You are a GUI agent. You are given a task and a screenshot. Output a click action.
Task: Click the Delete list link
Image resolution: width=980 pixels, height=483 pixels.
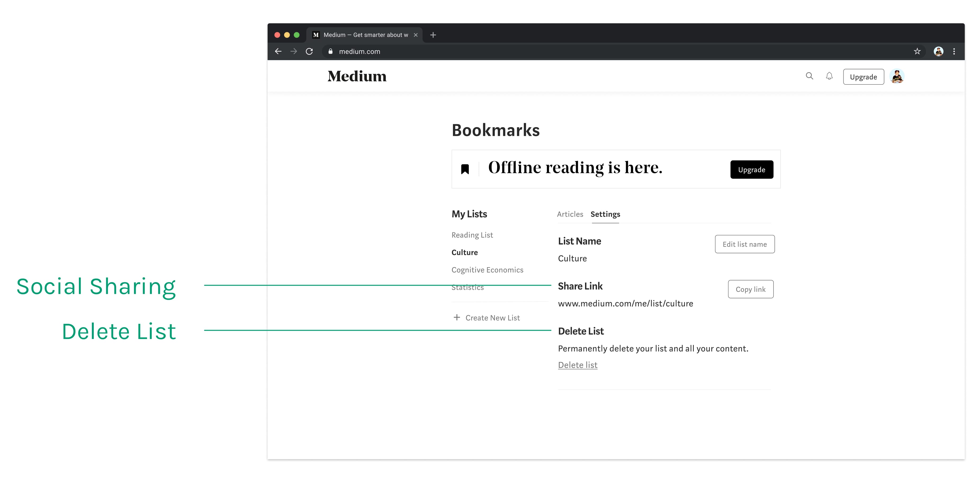tap(578, 365)
